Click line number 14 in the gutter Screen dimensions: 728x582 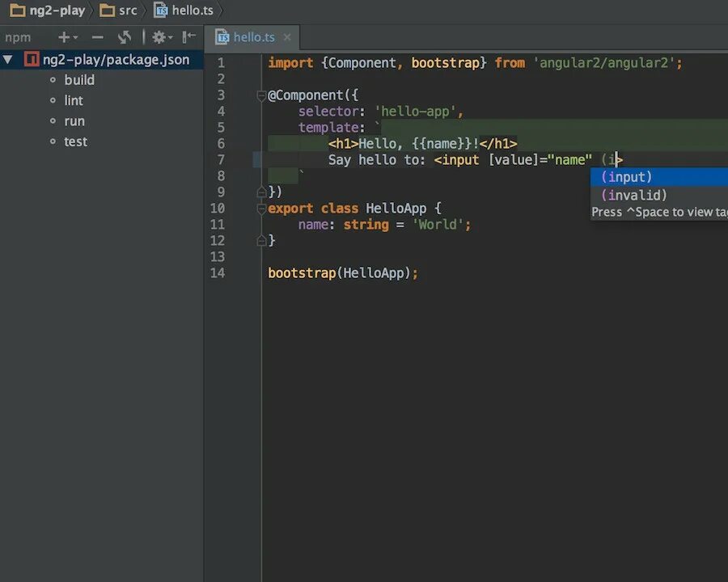point(218,273)
